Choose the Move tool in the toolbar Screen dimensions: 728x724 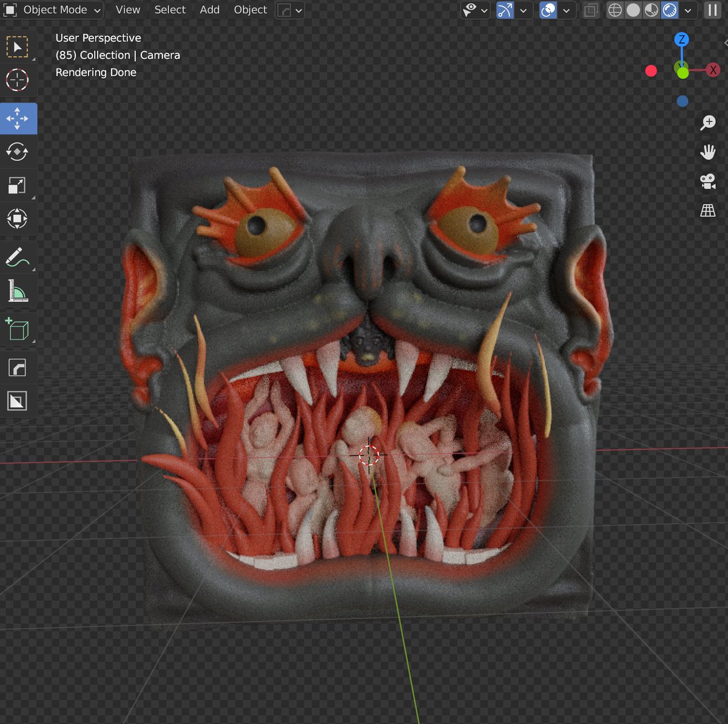tap(17, 118)
